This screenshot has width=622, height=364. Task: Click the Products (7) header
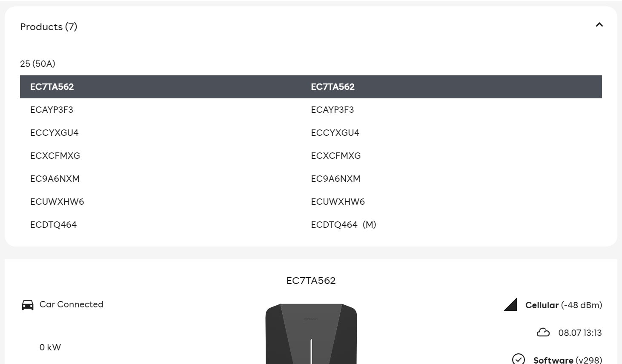coord(49,27)
